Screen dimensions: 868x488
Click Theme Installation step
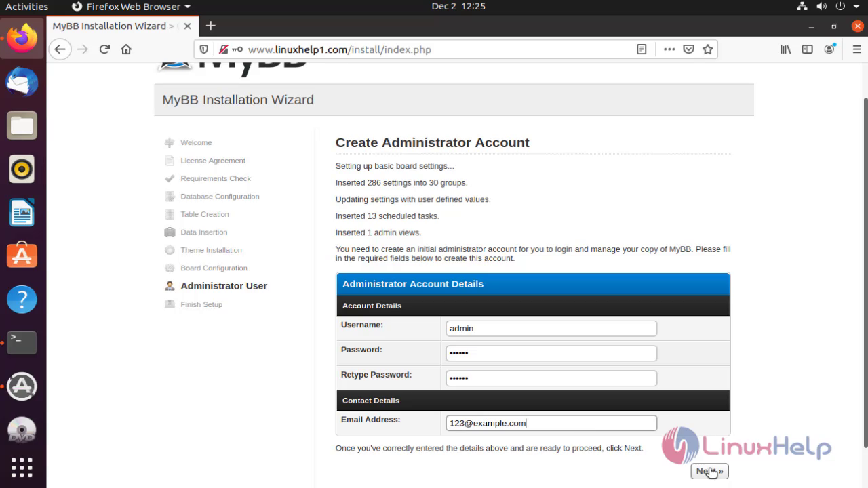(x=211, y=250)
